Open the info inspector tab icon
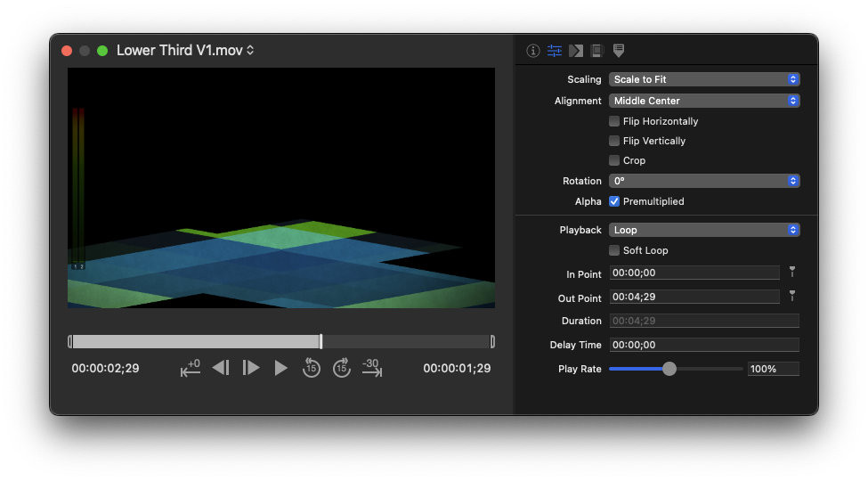 [x=532, y=51]
